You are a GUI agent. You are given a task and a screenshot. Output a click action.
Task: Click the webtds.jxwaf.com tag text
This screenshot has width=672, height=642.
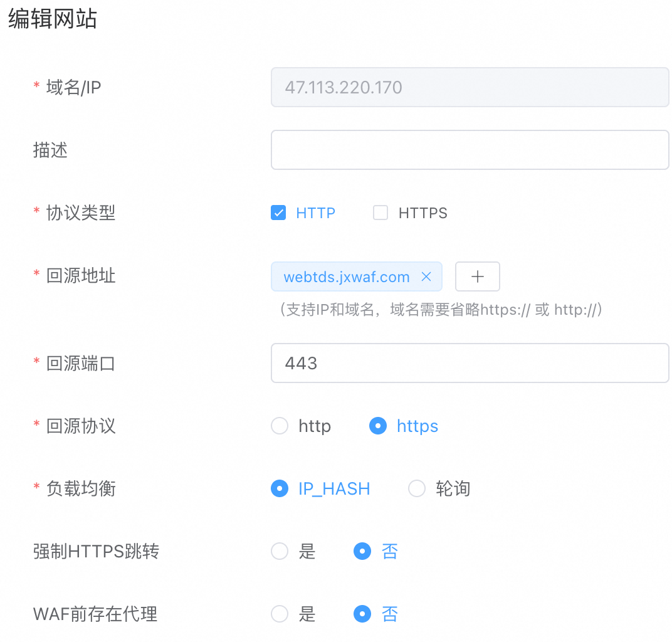coord(348,276)
